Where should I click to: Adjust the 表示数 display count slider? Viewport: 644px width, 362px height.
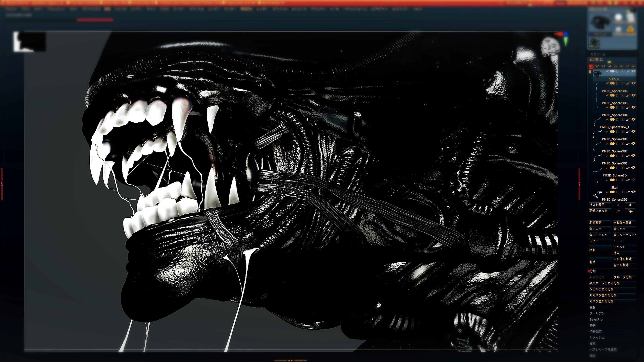609,62
